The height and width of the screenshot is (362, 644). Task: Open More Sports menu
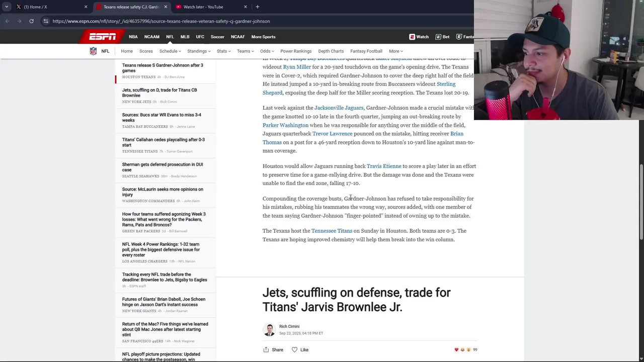click(x=263, y=37)
